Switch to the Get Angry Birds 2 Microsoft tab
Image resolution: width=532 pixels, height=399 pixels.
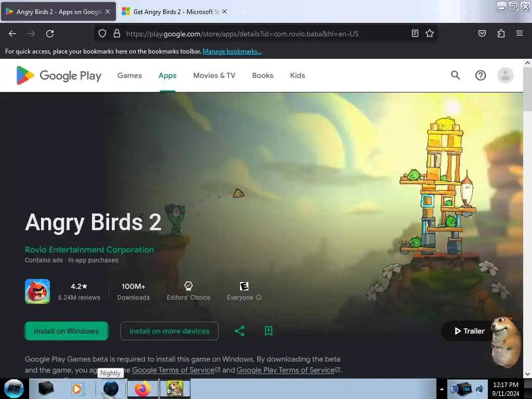coord(174,11)
